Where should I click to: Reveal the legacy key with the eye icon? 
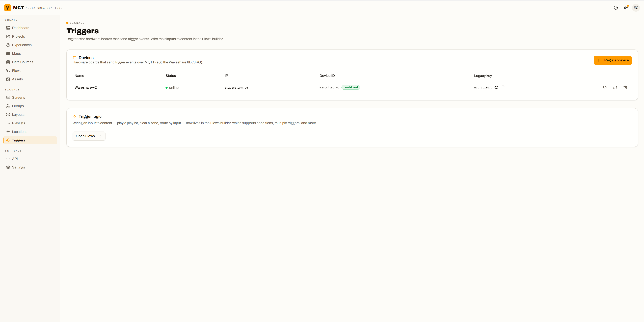pos(496,87)
